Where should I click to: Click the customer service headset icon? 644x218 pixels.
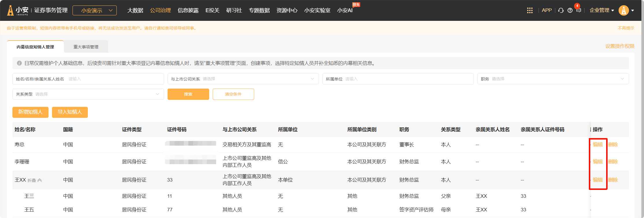(x=561, y=10)
